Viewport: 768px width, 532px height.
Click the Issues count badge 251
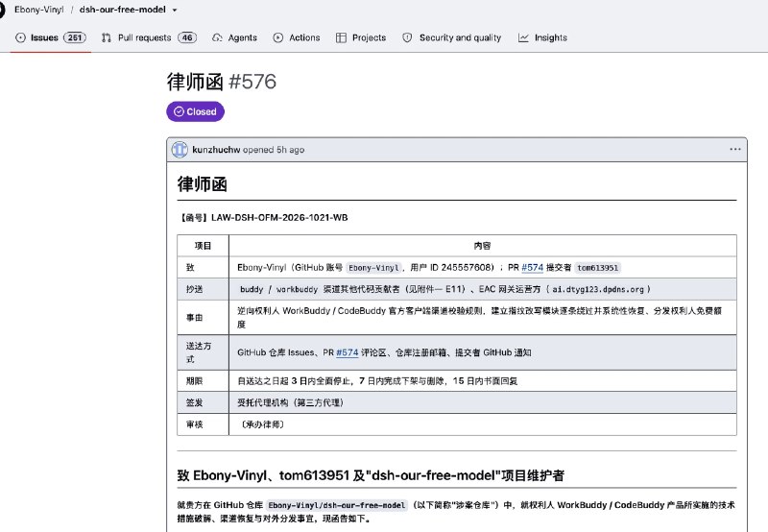pyautogui.click(x=75, y=37)
